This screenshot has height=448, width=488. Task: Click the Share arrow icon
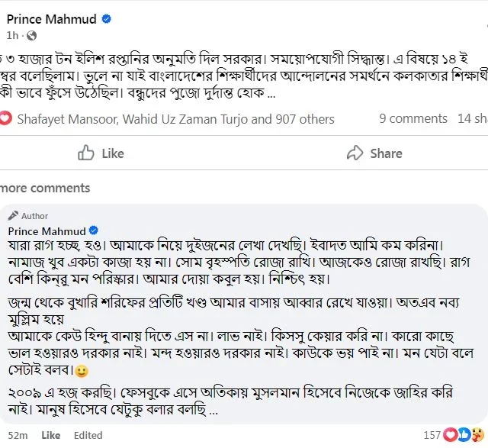click(355, 153)
